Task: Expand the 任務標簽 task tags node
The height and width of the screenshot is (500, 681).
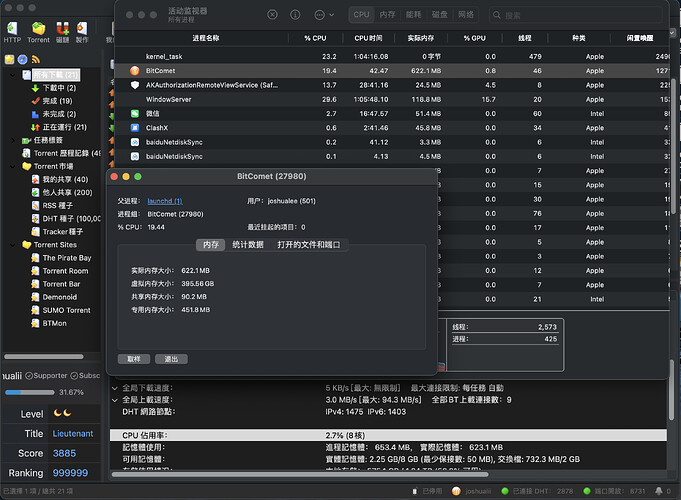Action: (13, 140)
